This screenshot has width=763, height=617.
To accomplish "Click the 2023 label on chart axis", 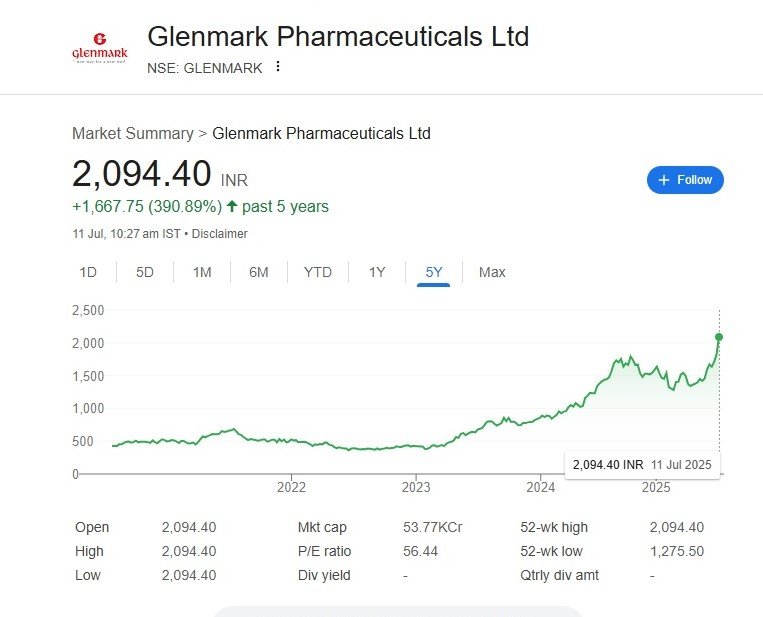I will tap(416, 487).
